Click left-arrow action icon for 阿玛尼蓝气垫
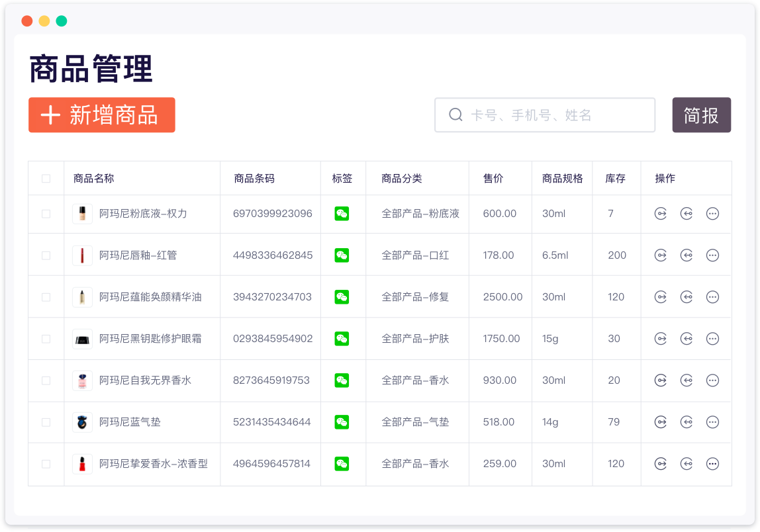This screenshot has height=532, width=760. point(687,422)
